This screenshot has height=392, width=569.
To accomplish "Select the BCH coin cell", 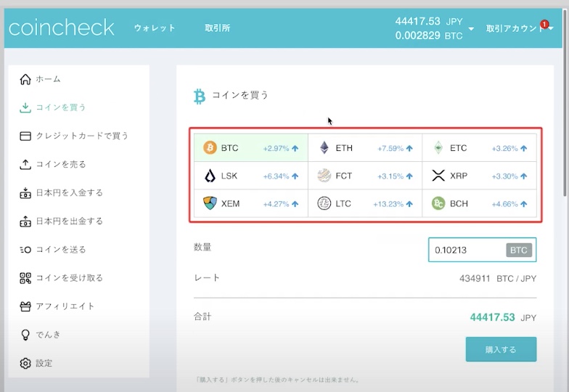I will click(x=479, y=203).
